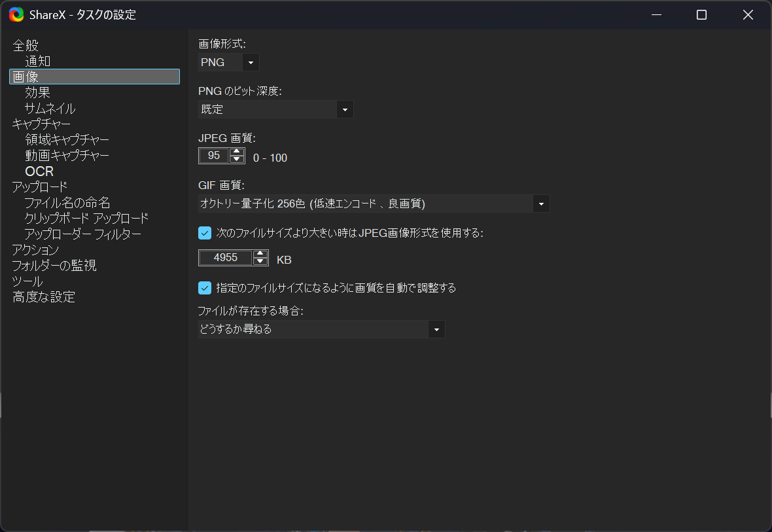Disable 画質を自動で調整する checkbox
772x532 pixels.
coord(205,288)
